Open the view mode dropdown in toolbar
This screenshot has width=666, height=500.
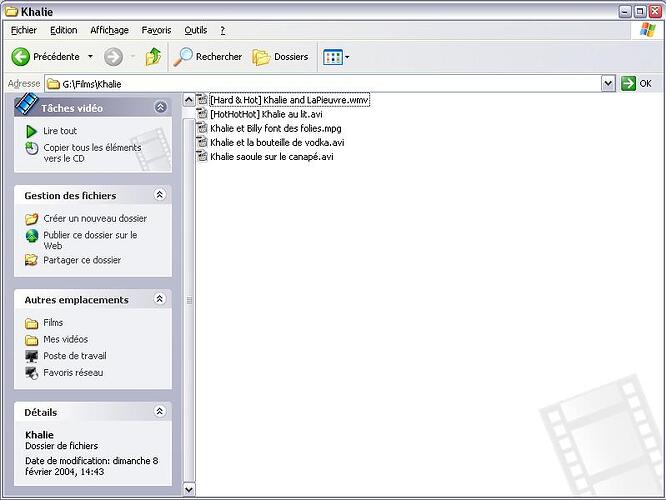[336, 57]
